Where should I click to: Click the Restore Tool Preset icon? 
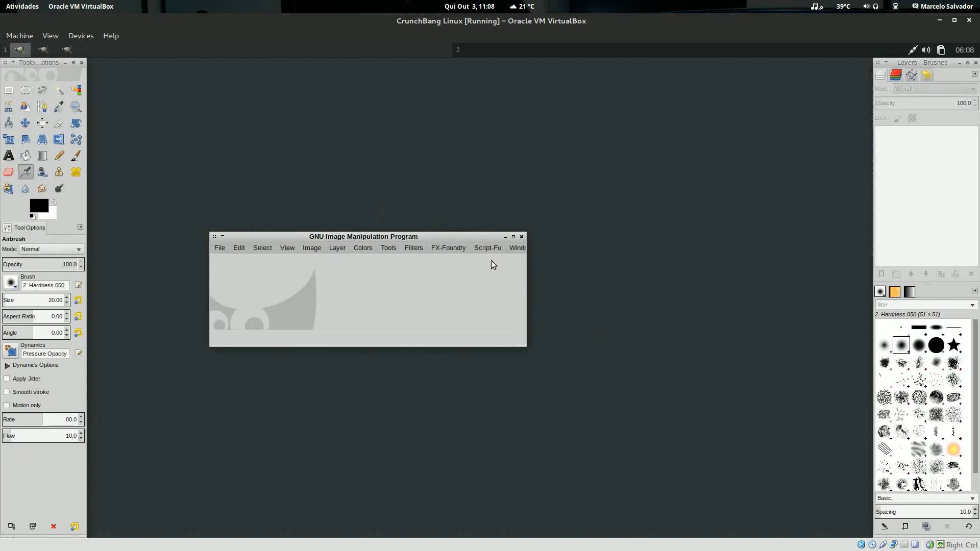33,526
